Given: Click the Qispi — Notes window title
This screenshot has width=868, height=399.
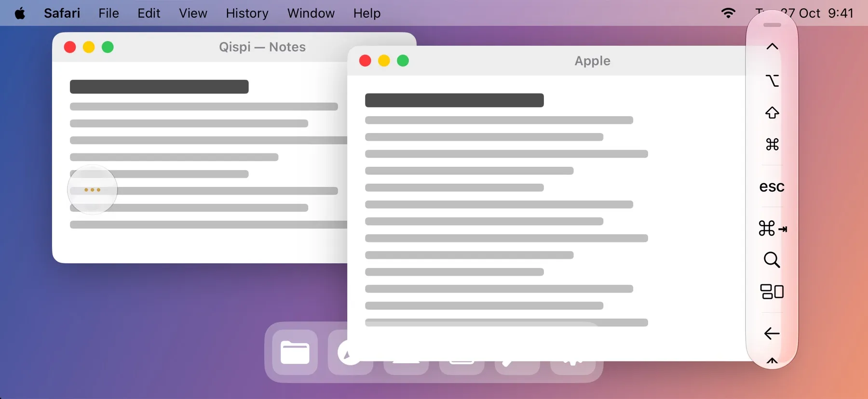Looking at the screenshot, I should pyautogui.click(x=262, y=47).
